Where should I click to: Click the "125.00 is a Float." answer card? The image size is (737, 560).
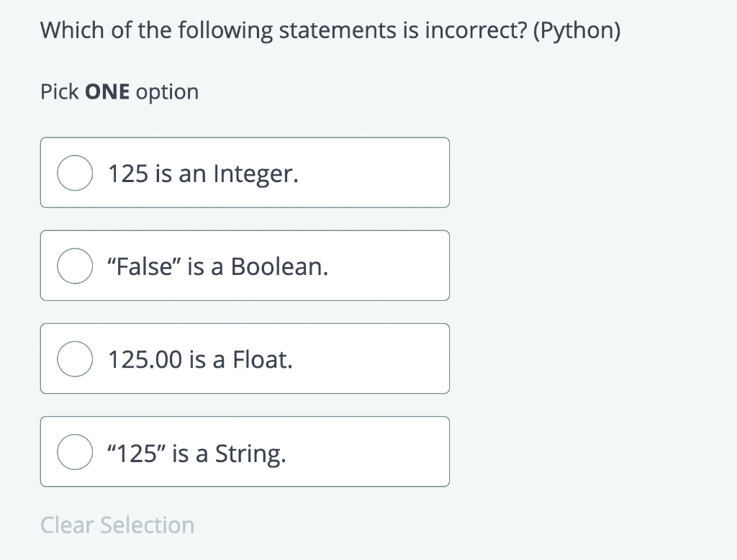click(x=245, y=358)
